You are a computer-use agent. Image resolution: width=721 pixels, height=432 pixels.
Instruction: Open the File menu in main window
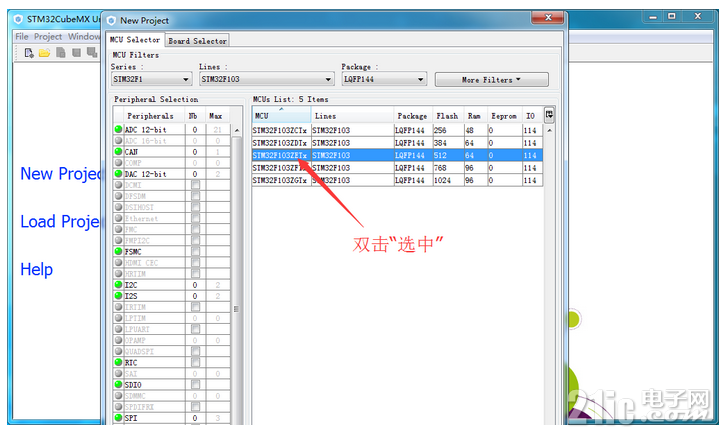click(22, 36)
